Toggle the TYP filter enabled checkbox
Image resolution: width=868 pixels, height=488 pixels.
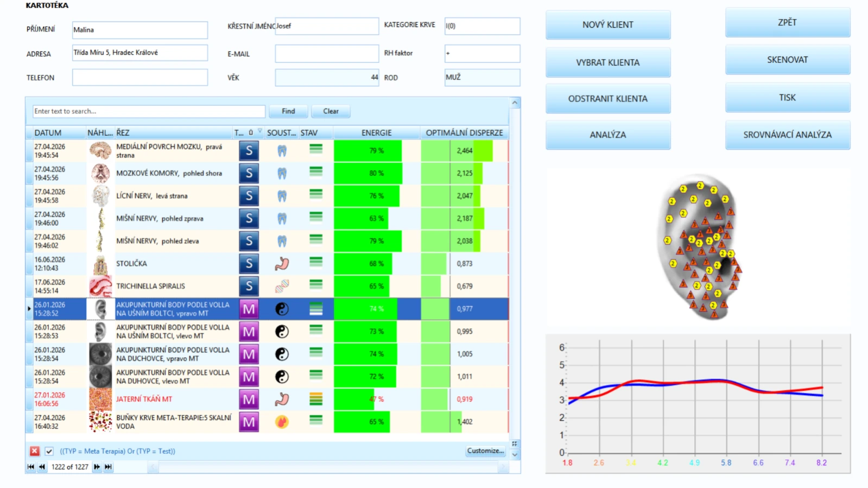click(49, 451)
